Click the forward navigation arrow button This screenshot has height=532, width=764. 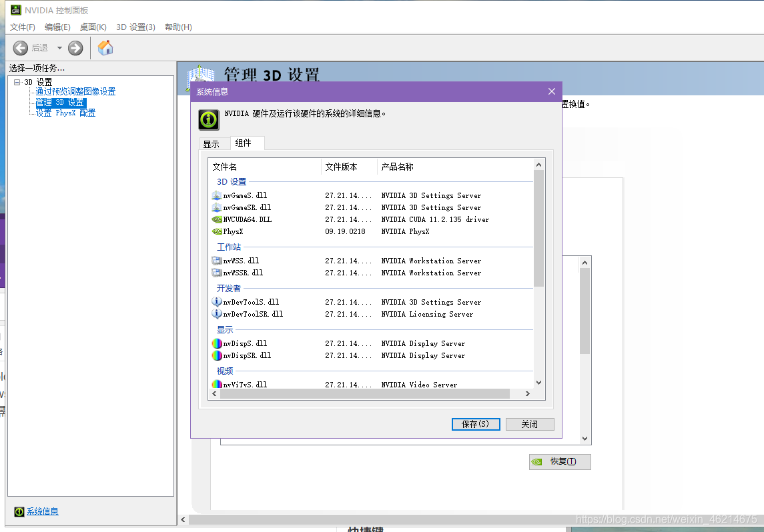[74, 47]
